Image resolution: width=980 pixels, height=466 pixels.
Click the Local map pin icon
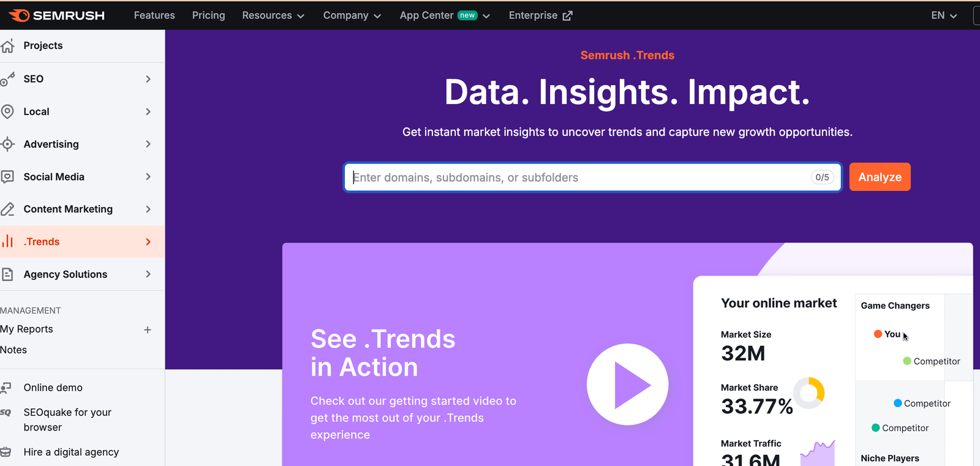[7, 111]
